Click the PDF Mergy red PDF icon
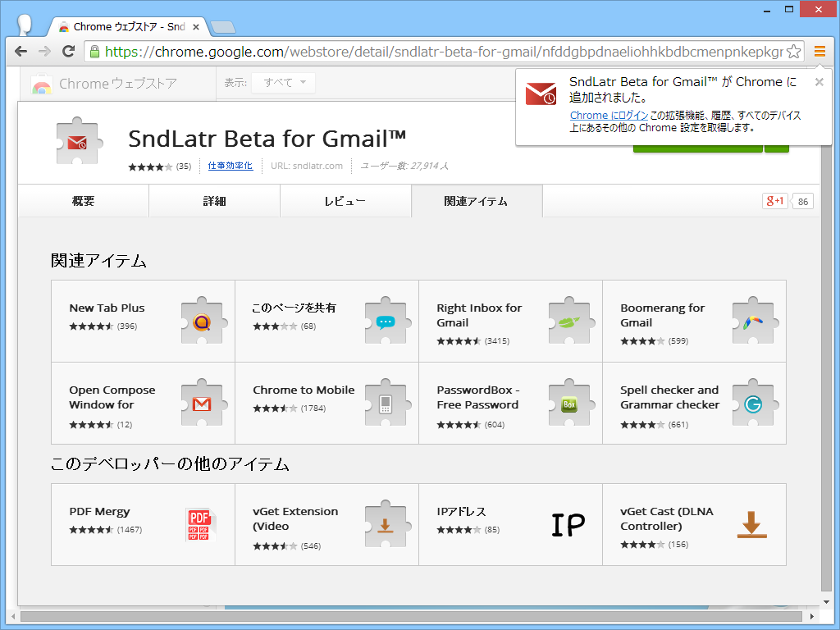This screenshot has height=630, width=840. click(202, 525)
